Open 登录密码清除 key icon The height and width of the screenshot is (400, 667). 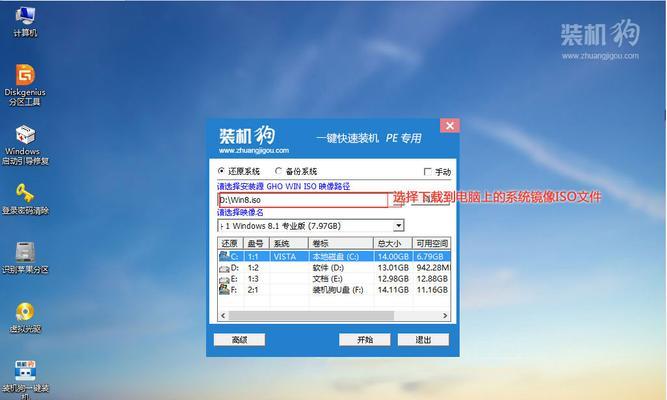[25, 199]
